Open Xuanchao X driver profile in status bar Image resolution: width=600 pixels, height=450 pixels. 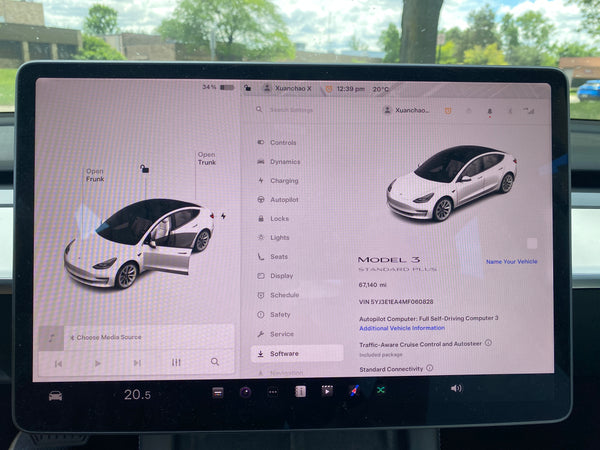[x=287, y=88]
